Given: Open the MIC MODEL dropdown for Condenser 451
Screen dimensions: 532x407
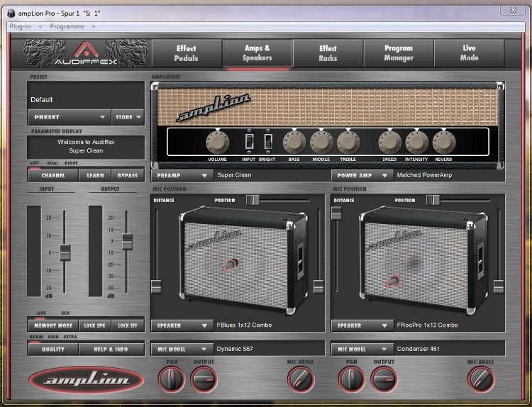Looking at the screenshot, I should (x=362, y=349).
